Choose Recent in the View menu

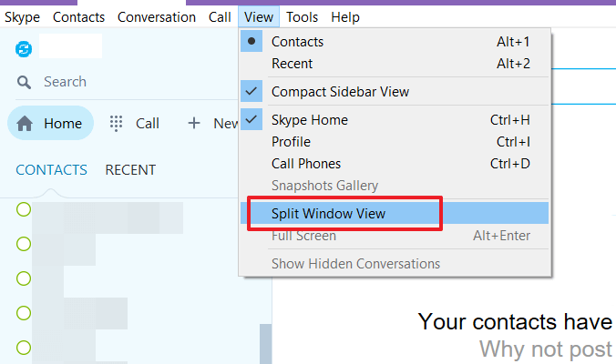tap(395, 64)
